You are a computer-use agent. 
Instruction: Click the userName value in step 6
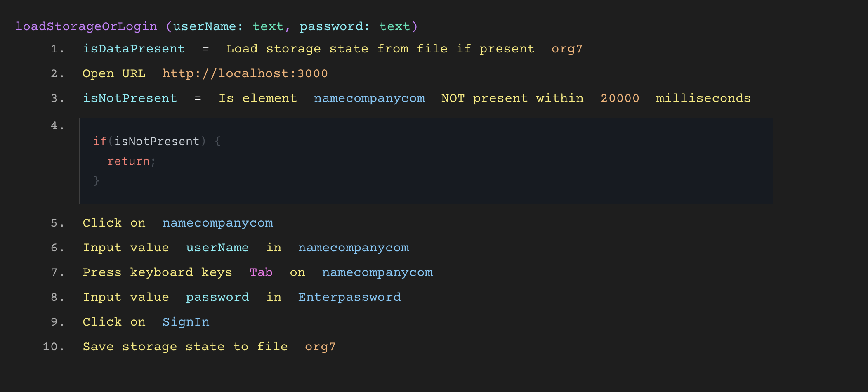click(217, 248)
